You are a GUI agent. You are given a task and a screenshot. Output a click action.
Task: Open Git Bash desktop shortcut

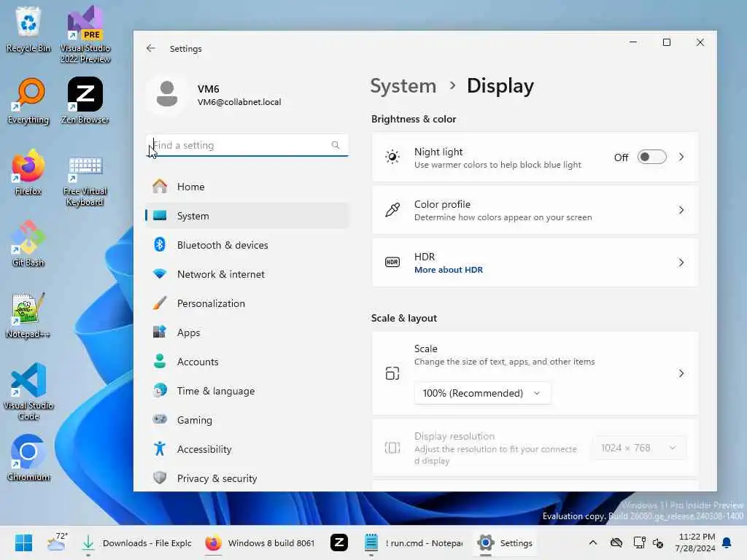coord(28,244)
